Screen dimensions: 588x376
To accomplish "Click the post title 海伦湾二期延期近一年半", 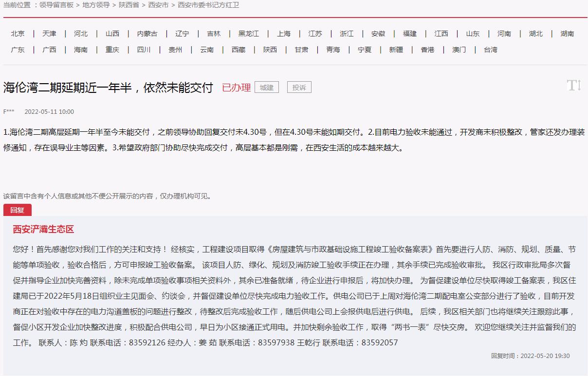I will point(108,88).
